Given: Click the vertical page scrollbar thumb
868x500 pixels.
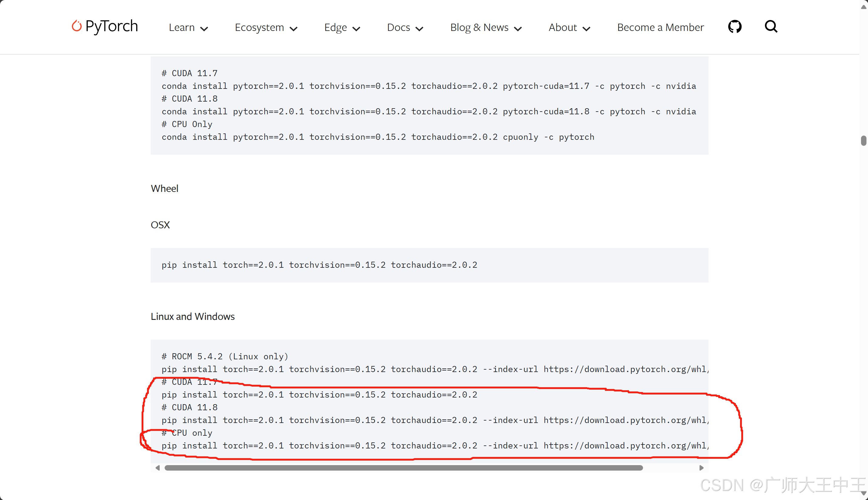Looking at the screenshot, I should (x=863, y=140).
